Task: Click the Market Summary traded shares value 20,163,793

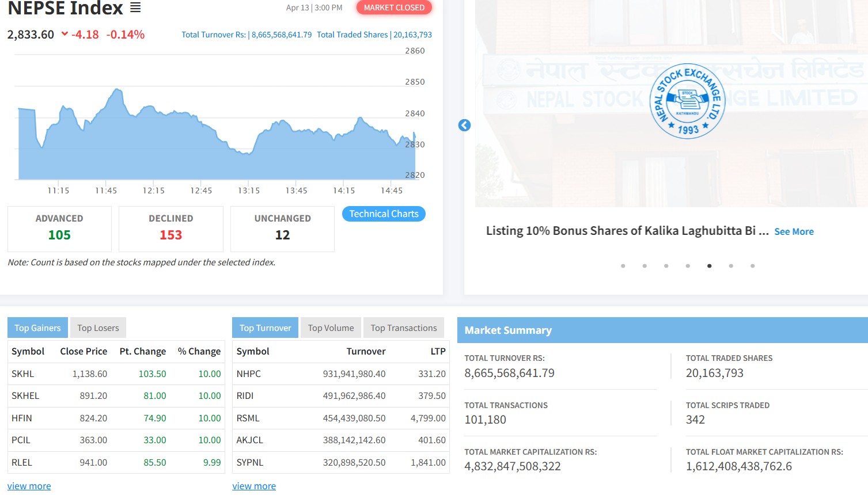Action: tap(715, 374)
